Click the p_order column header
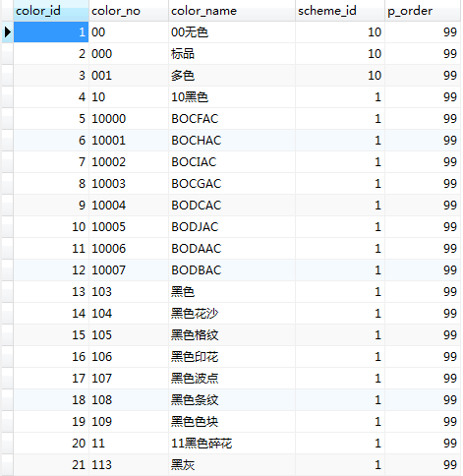The image size is (463, 476). [423, 11]
